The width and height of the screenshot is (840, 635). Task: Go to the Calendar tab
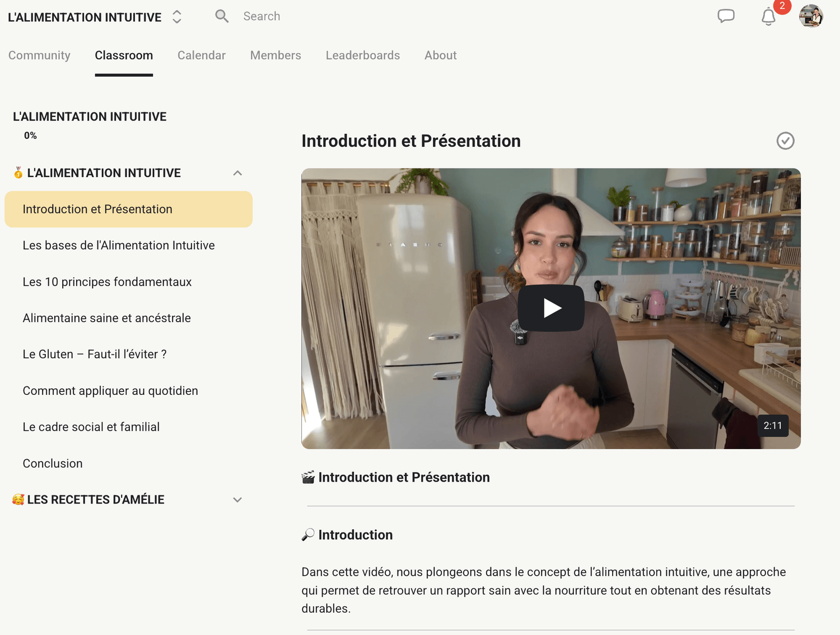[202, 55]
